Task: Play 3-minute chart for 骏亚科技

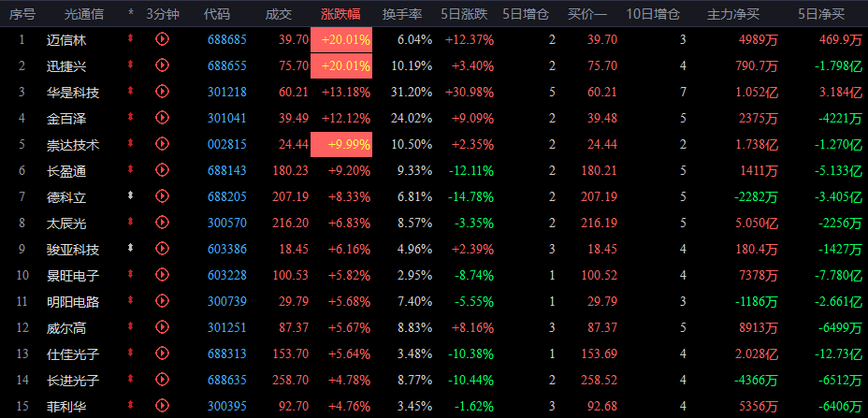Action: (x=162, y=249)
